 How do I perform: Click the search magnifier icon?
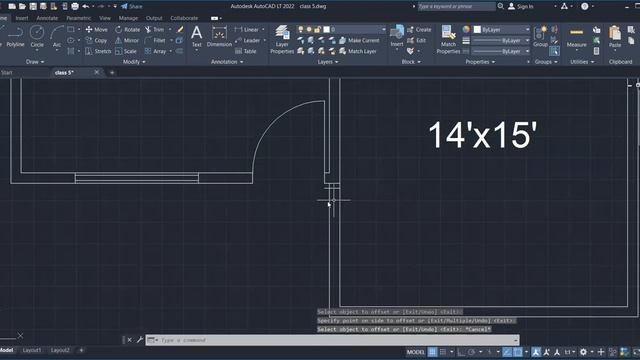click(500, 6)
